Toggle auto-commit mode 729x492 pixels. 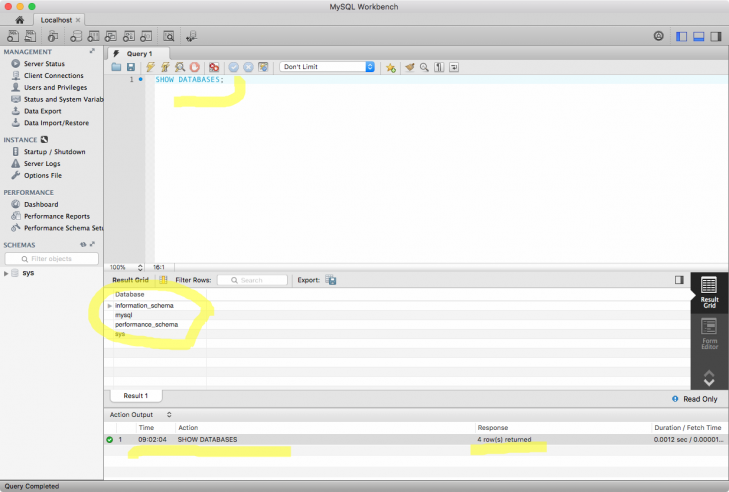pyautogui.click(x=263, y=67)
